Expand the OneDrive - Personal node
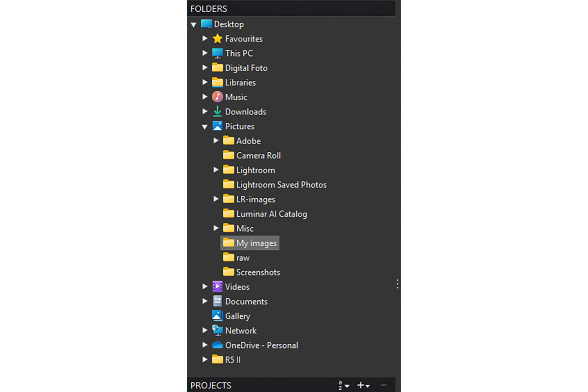588x392 pixels. point(205,345)
